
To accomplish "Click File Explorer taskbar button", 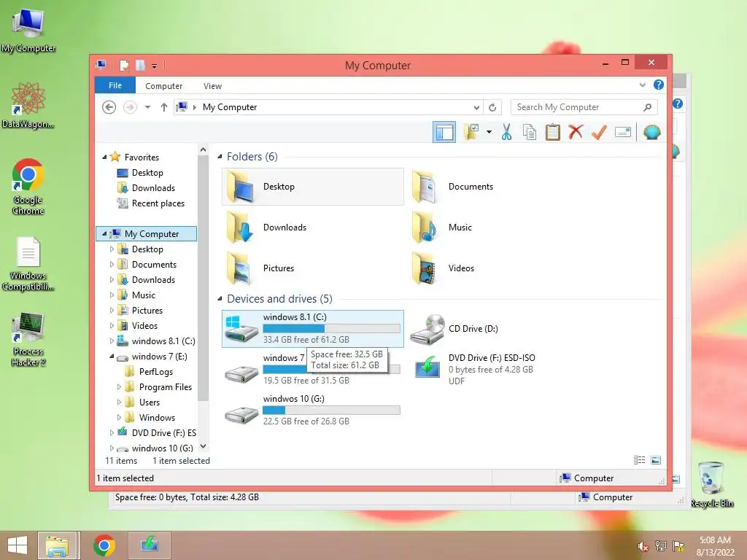I will click(x=57, y=545).
